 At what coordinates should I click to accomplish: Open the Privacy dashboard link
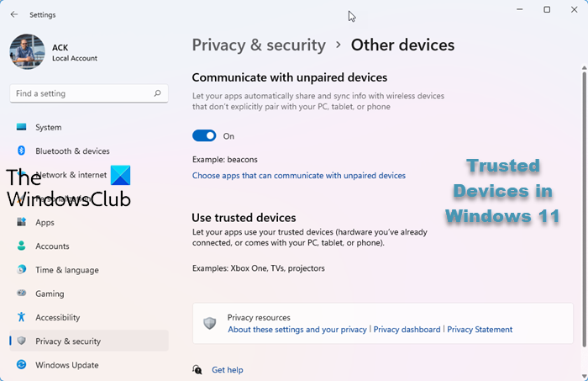(407, 329)
